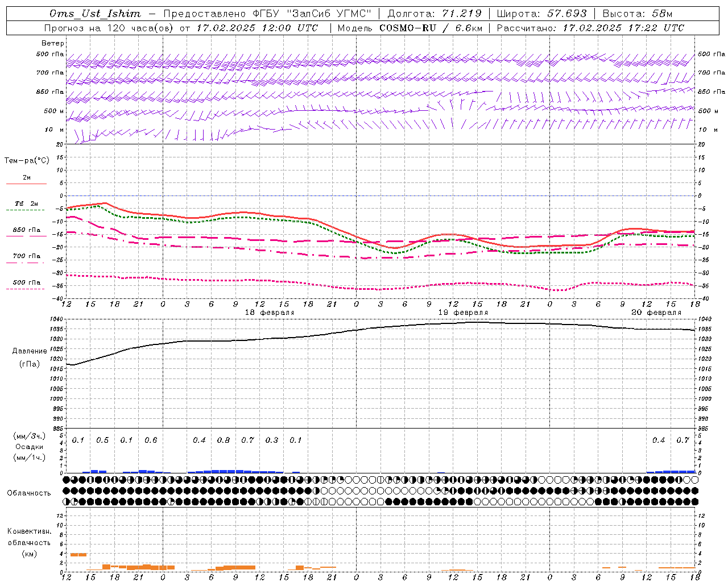This screenshot has width=728, height=582.
Task: Click the 20 февраля date label
Action: (656, 313)
